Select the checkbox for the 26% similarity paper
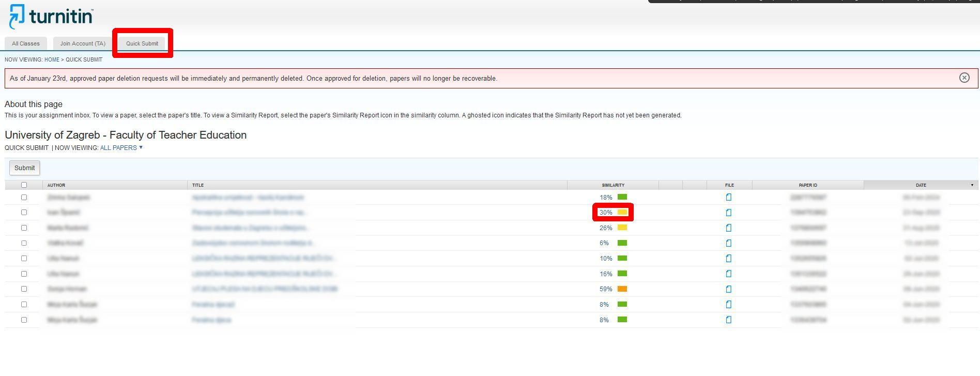This screenshot has height=376, width=980. pyautogui.click(x=24, y=228)
